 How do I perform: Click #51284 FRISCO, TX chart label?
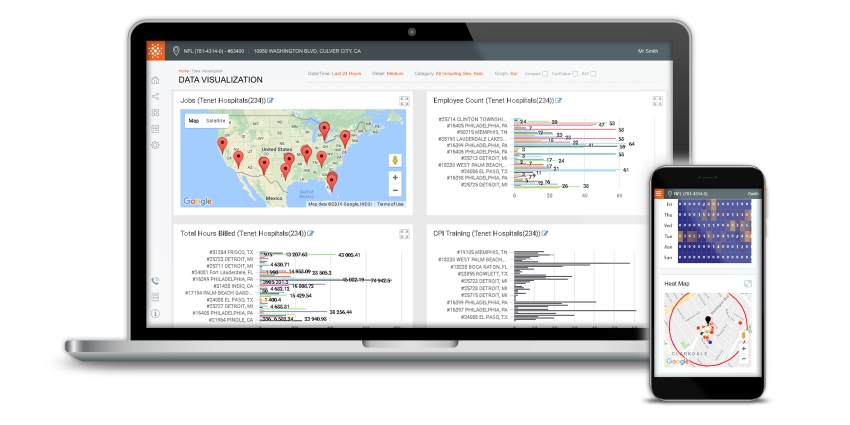tap(230, 253)
